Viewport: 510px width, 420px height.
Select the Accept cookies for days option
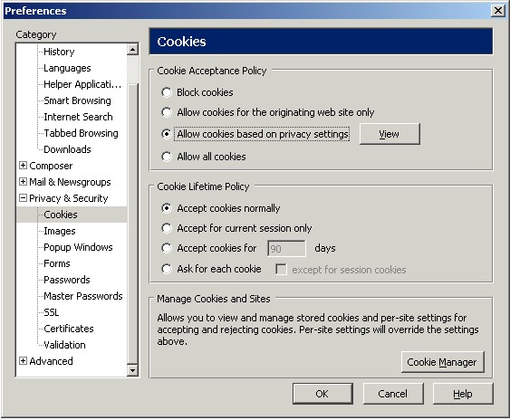[167, 248]
